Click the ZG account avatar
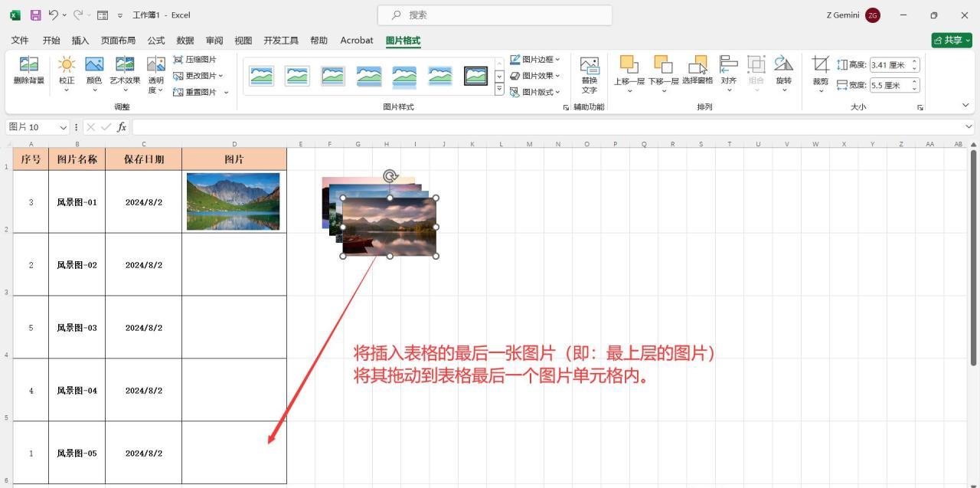This screenshot has width=980, height=488. (x=873, y=15)
